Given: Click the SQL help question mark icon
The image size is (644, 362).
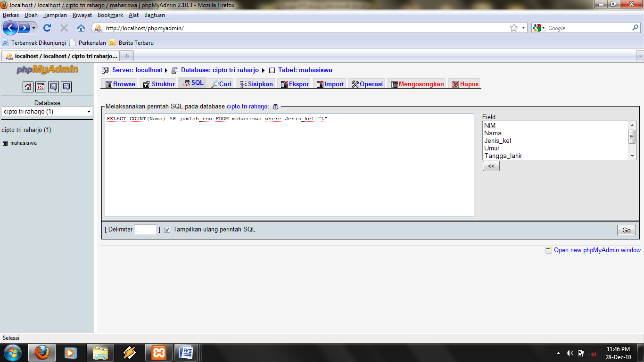Looking at the screenshot, I should coord(275,107).
